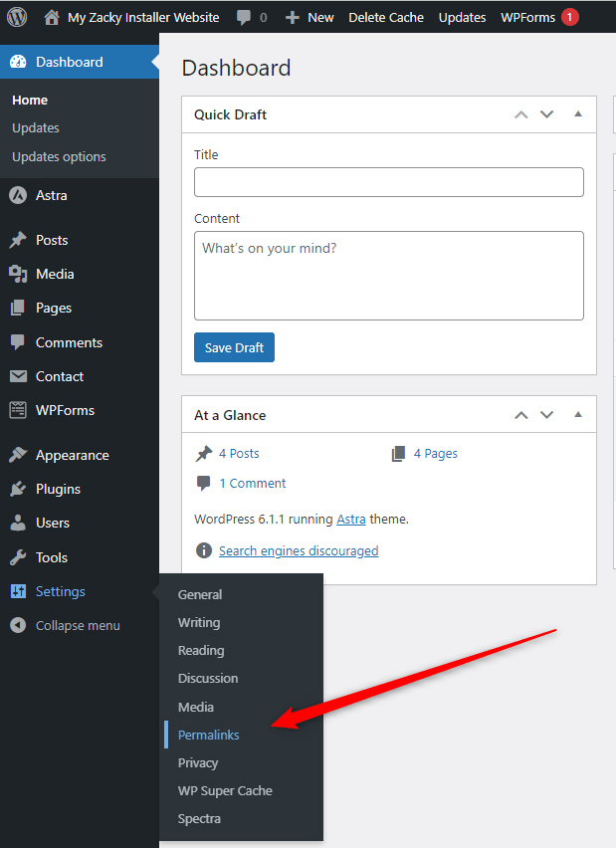This screenshot has height=848, width=616.
Task: Click the Collapse menu arrow icon
Action: tap(18, 625)
